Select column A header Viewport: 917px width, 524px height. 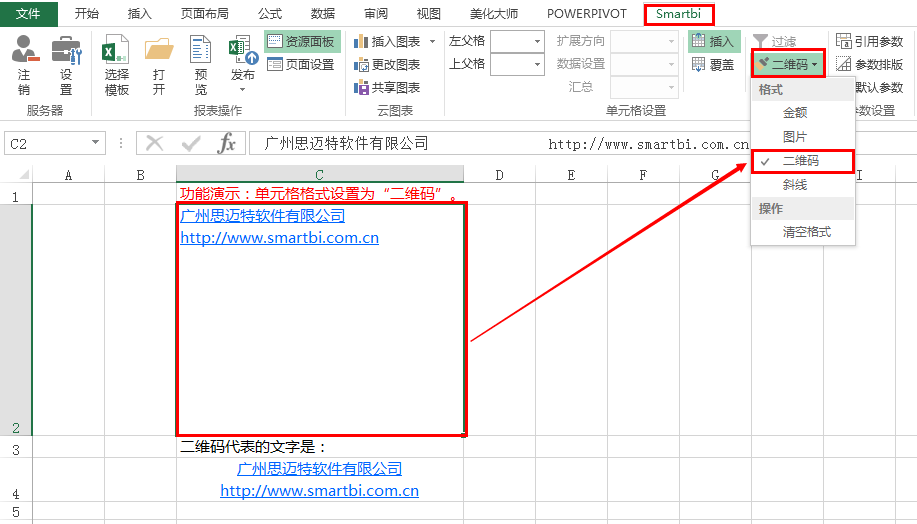68,175
